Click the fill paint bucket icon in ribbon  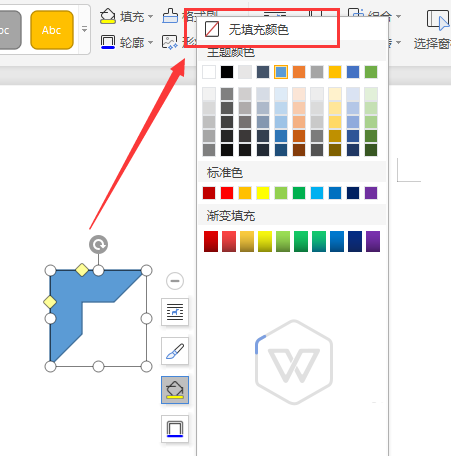(x=108, y=16)
